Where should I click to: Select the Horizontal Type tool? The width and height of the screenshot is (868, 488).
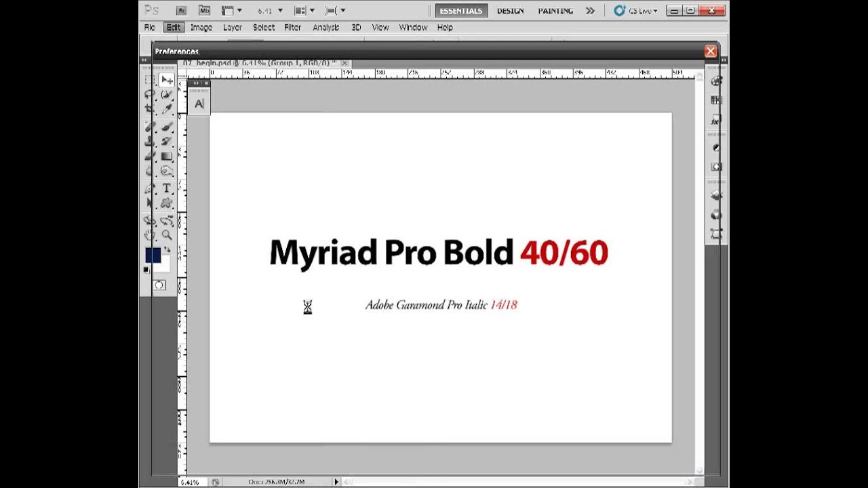pyautogui.click(x=166, y=188)
